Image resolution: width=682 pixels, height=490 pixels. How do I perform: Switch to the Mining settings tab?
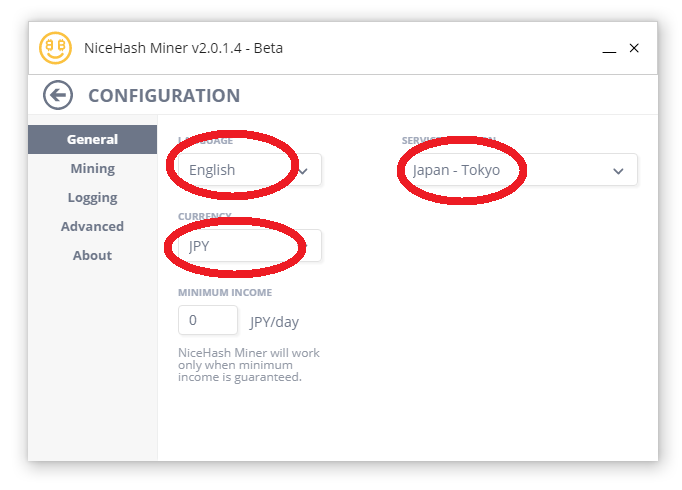pos(92,168)
